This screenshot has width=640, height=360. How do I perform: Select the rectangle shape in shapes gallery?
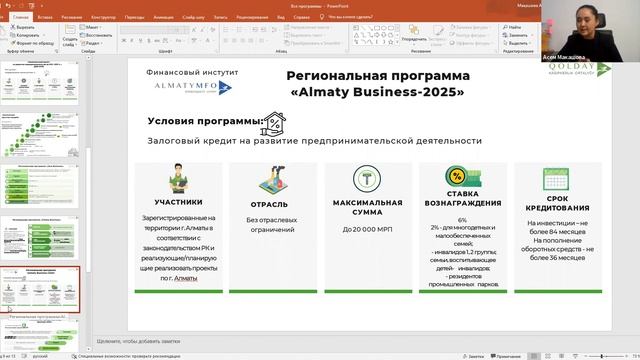377,28
